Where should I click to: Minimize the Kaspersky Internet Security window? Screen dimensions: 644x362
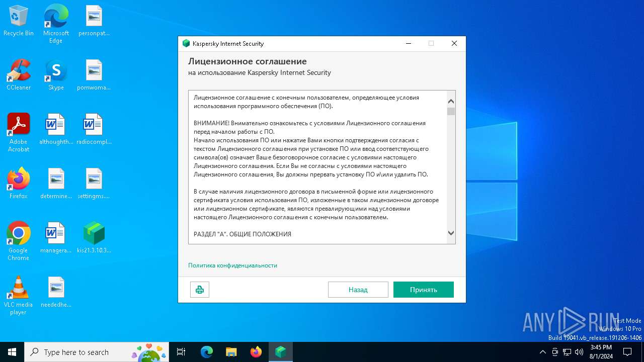point(408,44)
